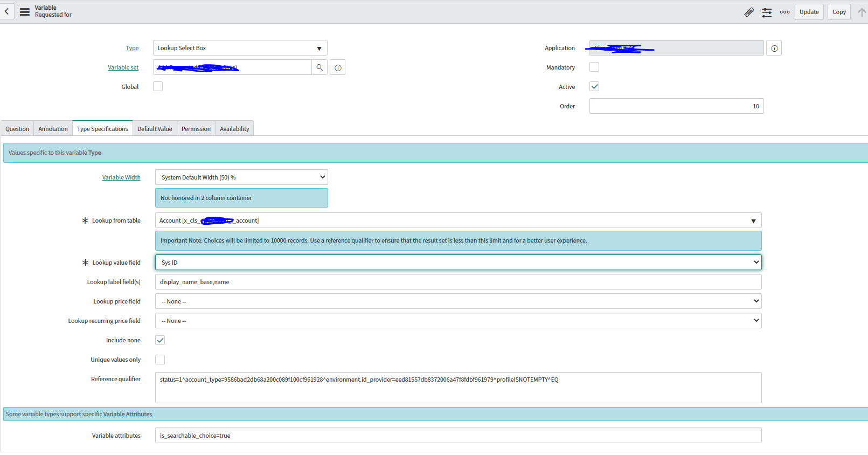Click the paperclip attachments icon

(x=748, y=12)
